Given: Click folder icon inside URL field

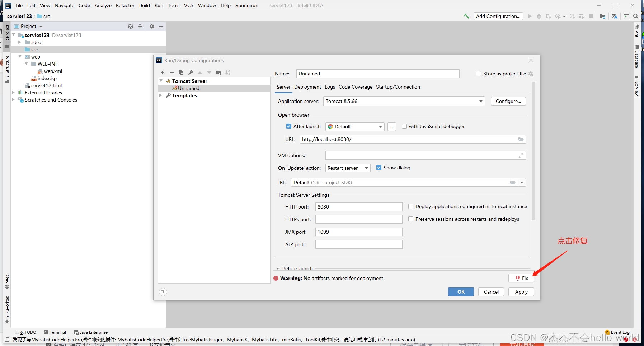Looking at the screenshot, I should point(521,139).
